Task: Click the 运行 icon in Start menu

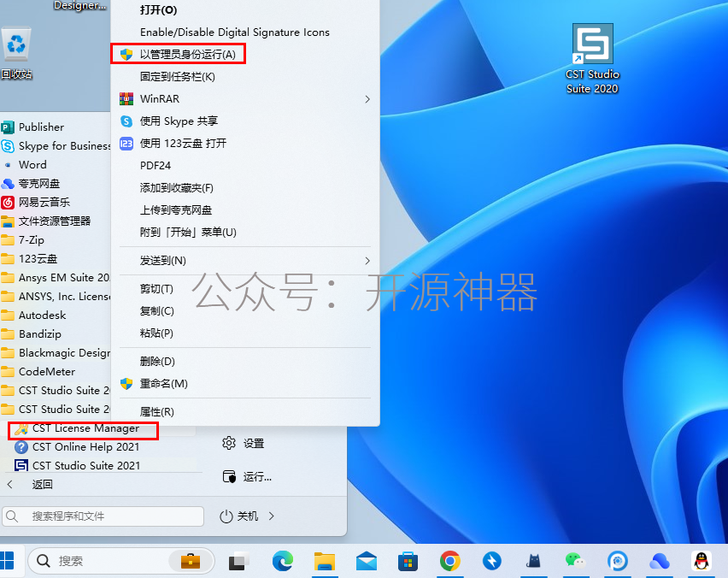Action: coord(229,477)
